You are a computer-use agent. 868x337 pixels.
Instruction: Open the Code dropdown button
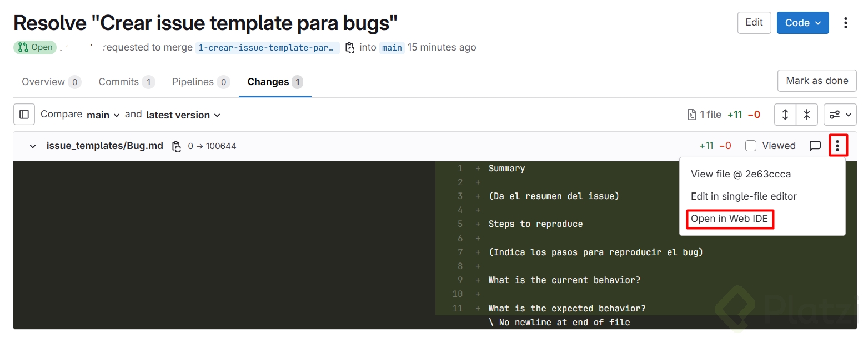[802, 23]
